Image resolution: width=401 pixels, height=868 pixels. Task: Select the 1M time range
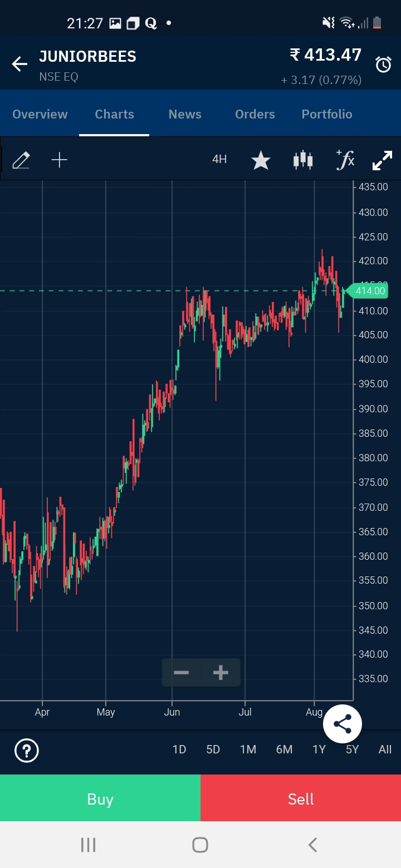pyautogui.click(x=248, y=749)
